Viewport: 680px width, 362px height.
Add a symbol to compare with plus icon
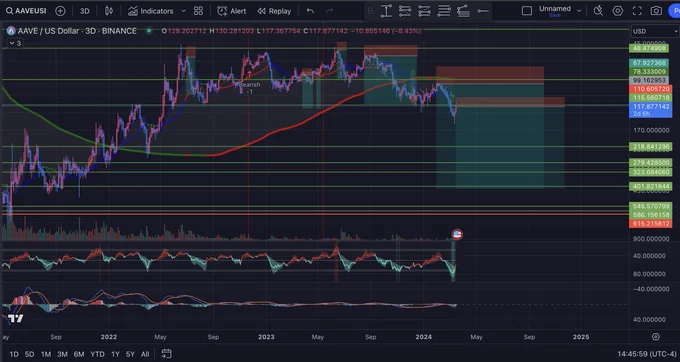[x=60, y=11]
